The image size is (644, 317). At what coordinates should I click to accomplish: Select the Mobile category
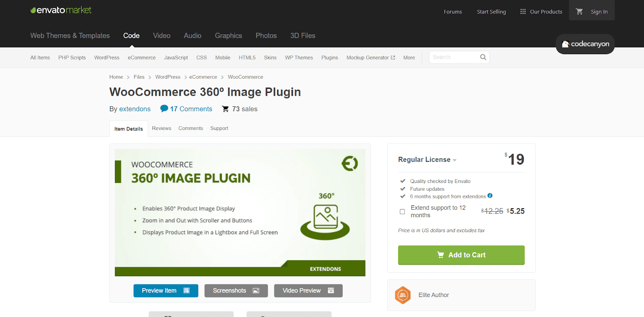(x=223, y=57)
